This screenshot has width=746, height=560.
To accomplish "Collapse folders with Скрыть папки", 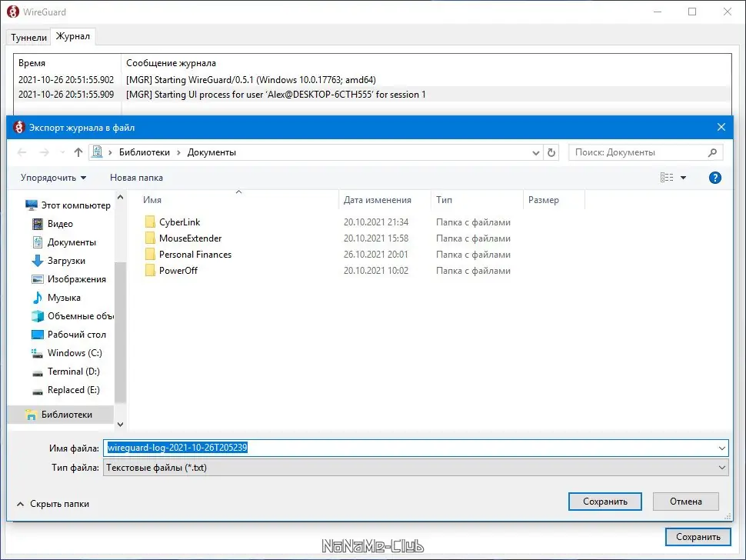I will [x=53, y=503].
